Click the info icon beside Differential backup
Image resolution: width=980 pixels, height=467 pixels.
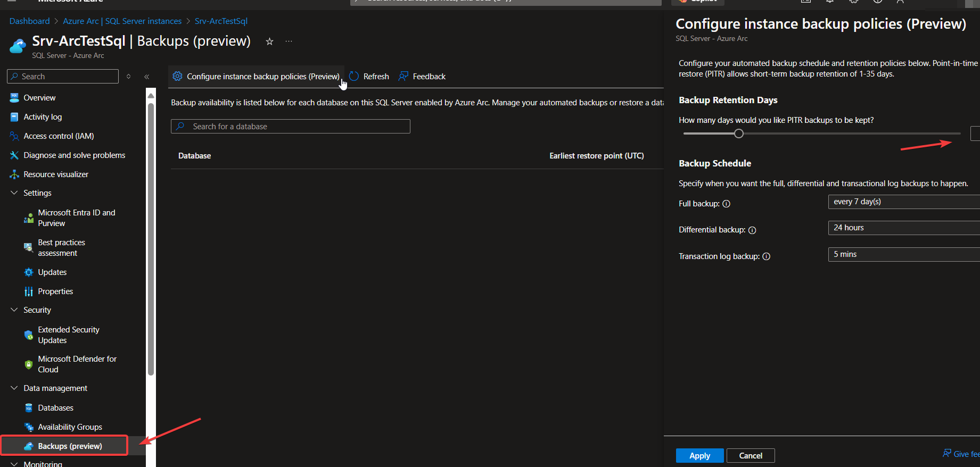click(752, 230)
